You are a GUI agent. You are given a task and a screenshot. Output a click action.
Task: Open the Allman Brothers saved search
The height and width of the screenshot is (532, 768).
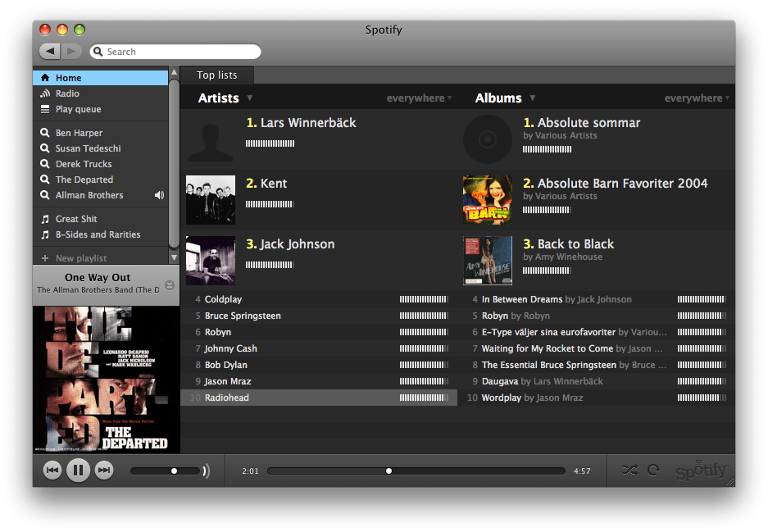tap(101, 195)
